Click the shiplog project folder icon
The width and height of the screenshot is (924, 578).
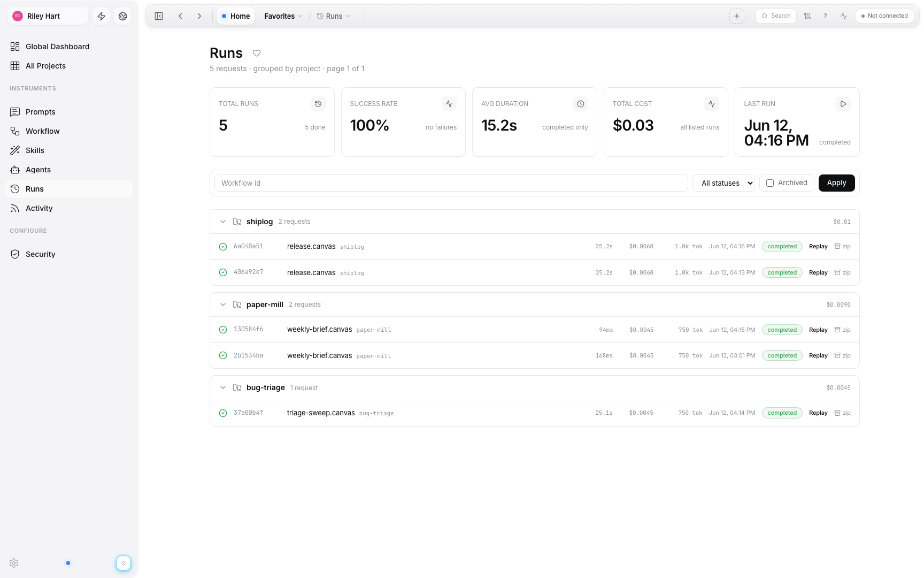click(237, 222)
